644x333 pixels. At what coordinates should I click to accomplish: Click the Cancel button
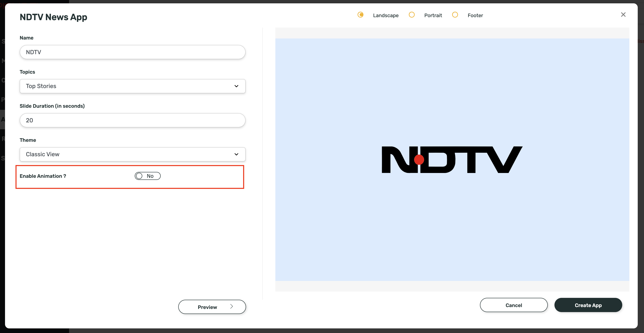(x=514, y=305)
